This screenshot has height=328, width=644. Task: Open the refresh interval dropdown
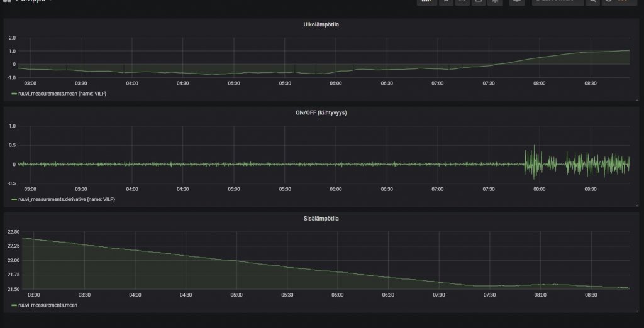[623, 2]
